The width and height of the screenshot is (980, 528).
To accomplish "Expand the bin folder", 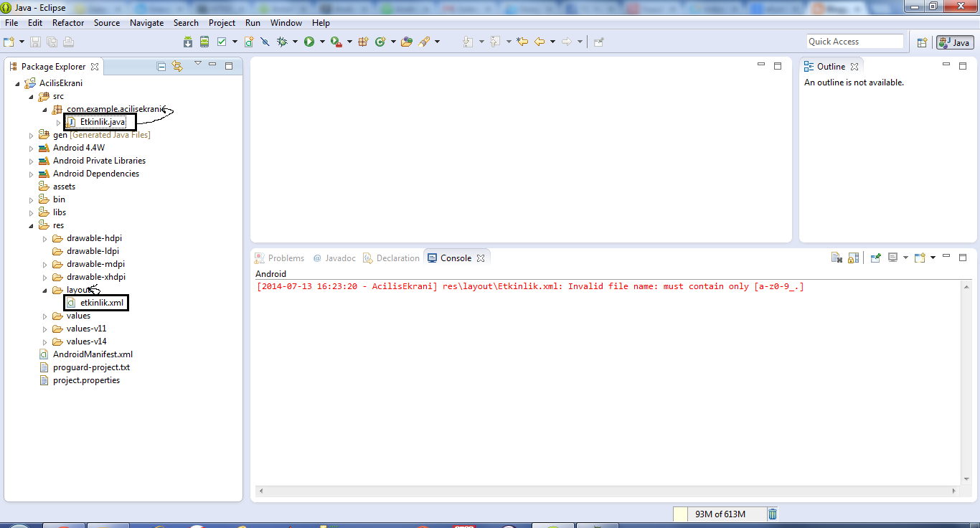I will (31, 199).
